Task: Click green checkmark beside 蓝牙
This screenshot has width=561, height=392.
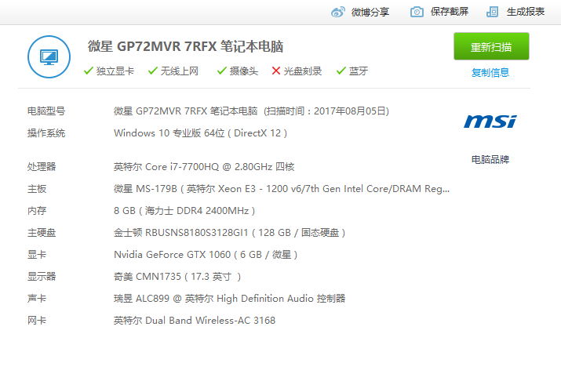Action: pyautogui.click(x=341, y=71)
